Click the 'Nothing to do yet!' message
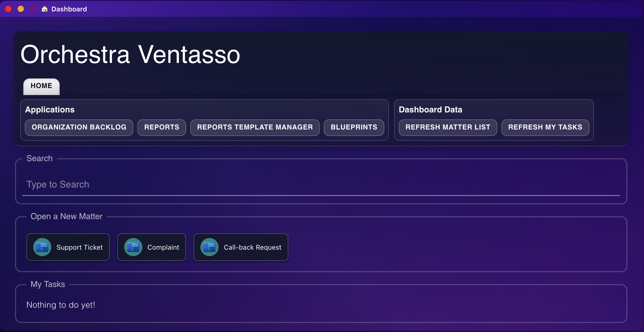 (x=61, y=305)
